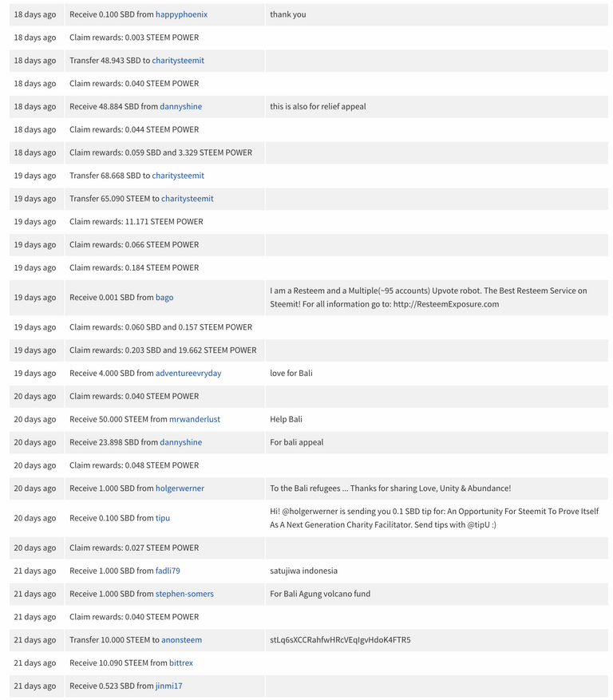Open the happyphoenix account link
The width and height of the screenshot is (613, 700).
[181, 14]
